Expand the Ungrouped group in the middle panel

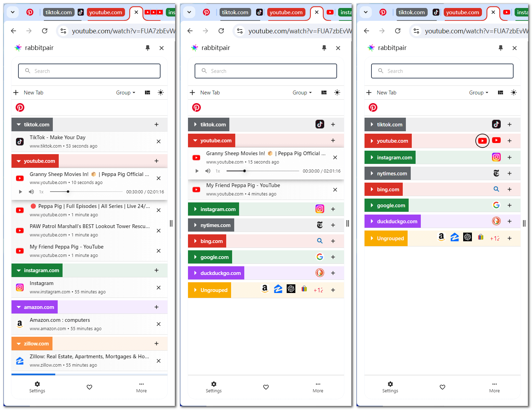(x=195, y=290)
